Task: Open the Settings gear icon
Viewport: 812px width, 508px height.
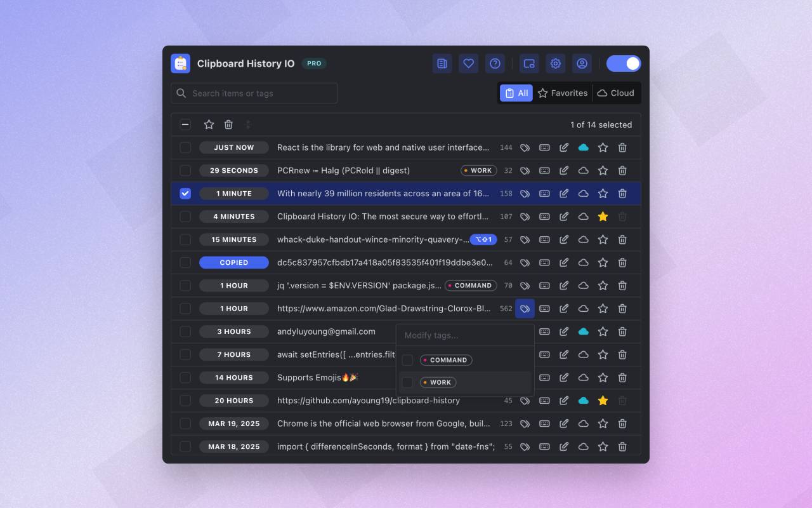Action: pyautogui.click(x=556, y=63)
